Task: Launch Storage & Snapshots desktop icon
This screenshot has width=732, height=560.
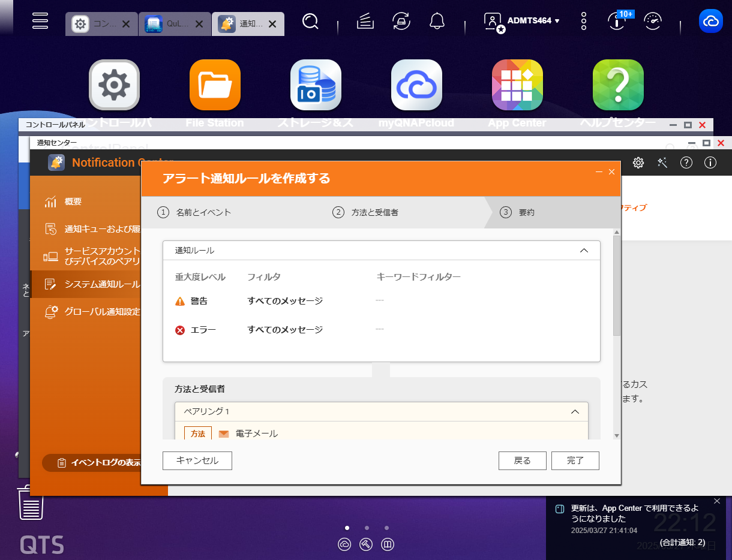Action: pos(316,85)
